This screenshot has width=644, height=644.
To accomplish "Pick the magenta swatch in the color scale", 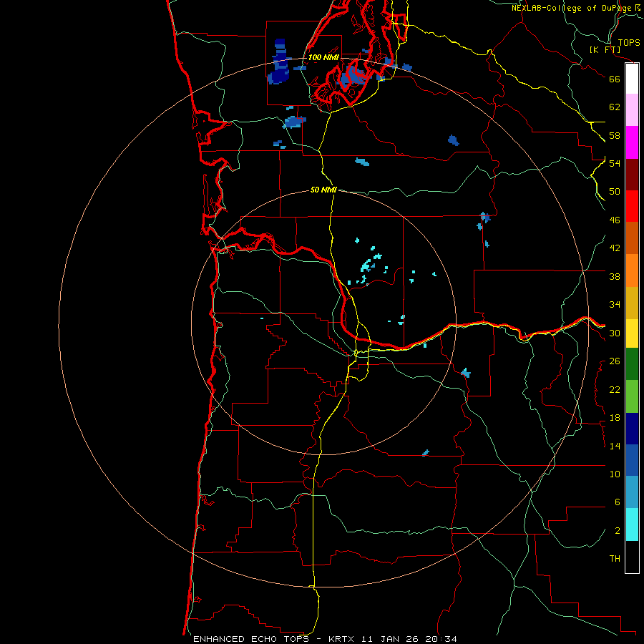I will pos(632,142).
